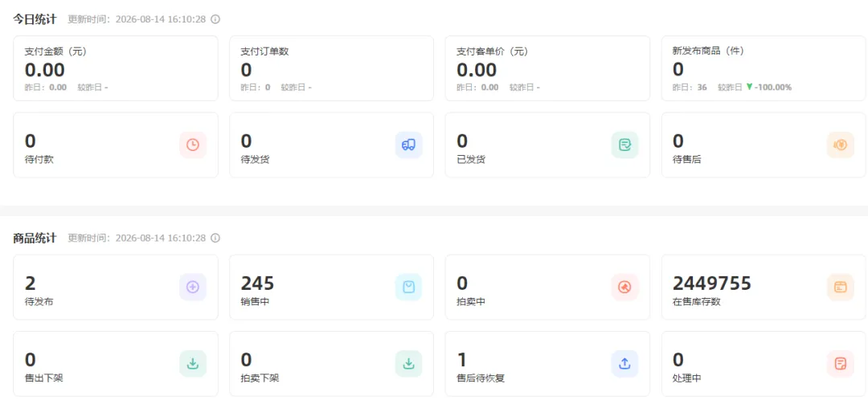Select the 新发布商品（件） card
Screen dimensions: 868x404
coord(764,68)
